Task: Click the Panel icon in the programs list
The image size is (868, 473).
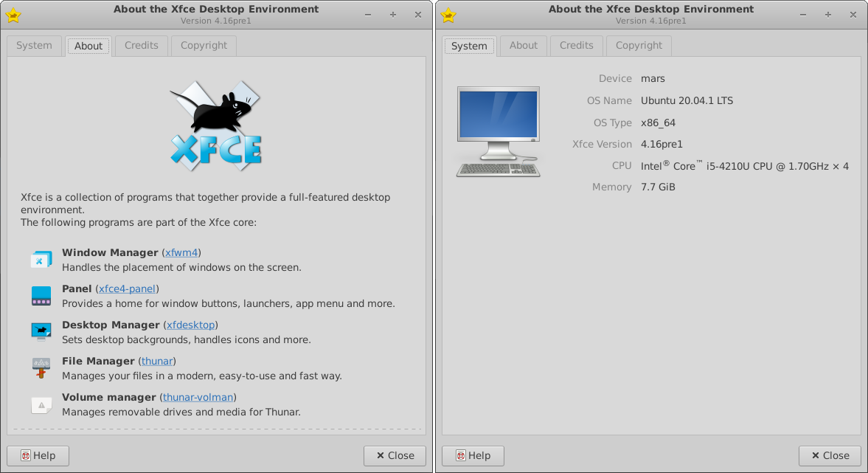Action: tap(41, 296)
